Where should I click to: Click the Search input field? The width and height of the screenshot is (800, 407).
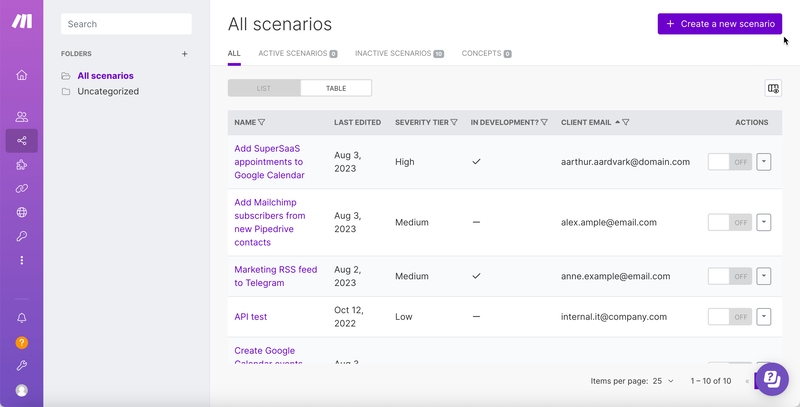tap(126, 24)
